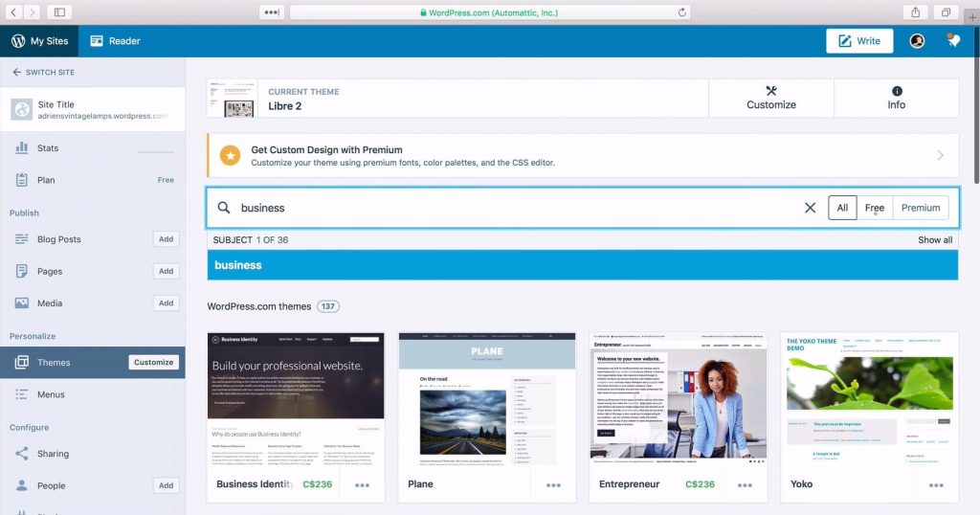Add a new blog post
The image size is (980, 515).
[x=166, y=239]
